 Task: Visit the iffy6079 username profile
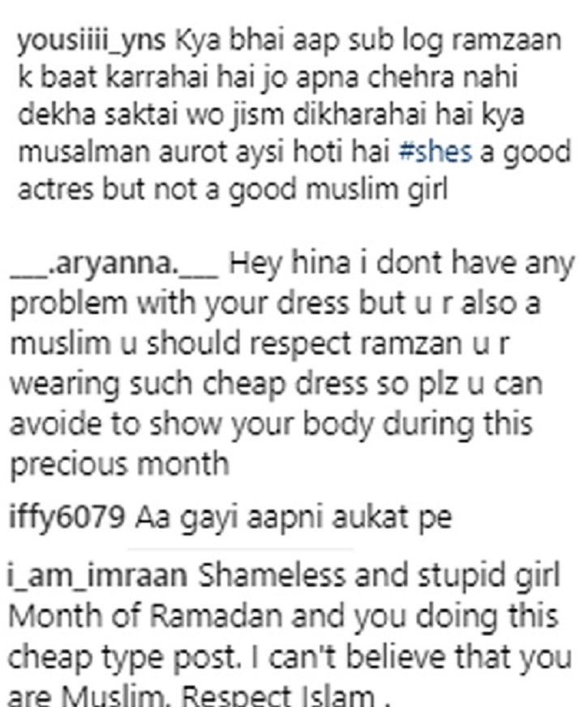(67, 519)
